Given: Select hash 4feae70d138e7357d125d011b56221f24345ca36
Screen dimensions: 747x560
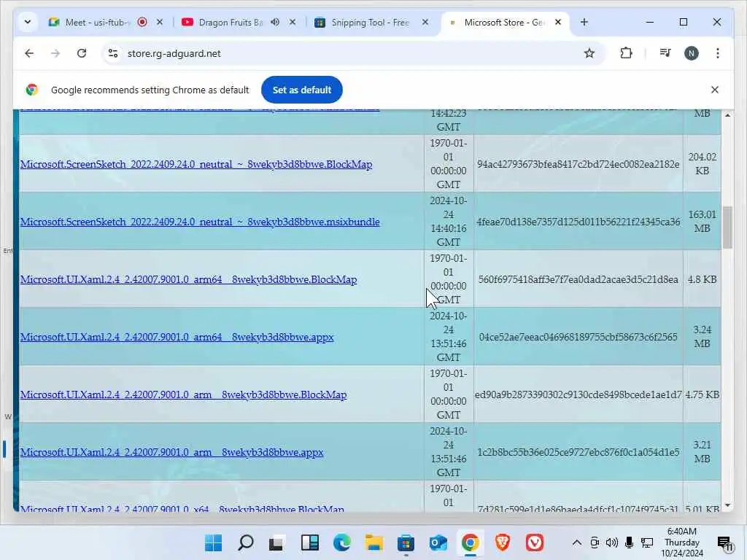Looking at the screenshot, I should [x=578, y=222].
